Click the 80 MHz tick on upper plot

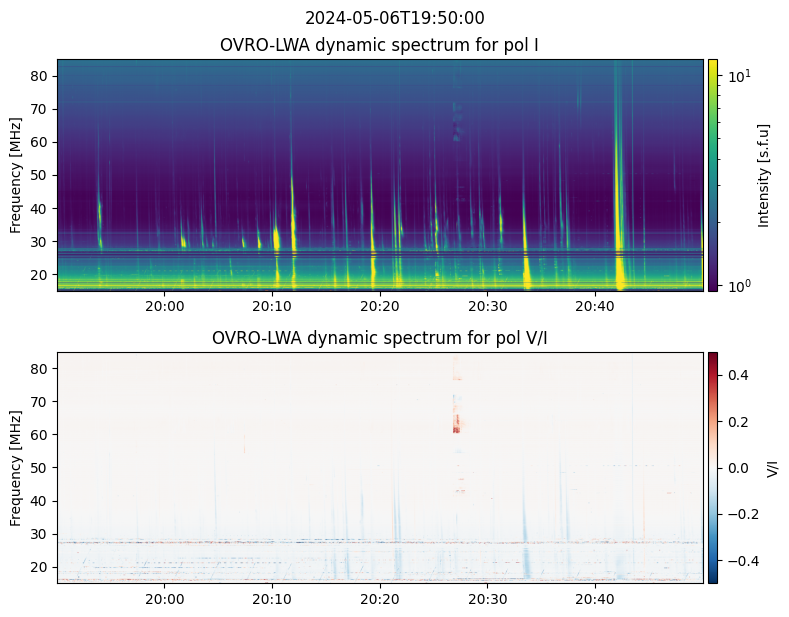38,76
